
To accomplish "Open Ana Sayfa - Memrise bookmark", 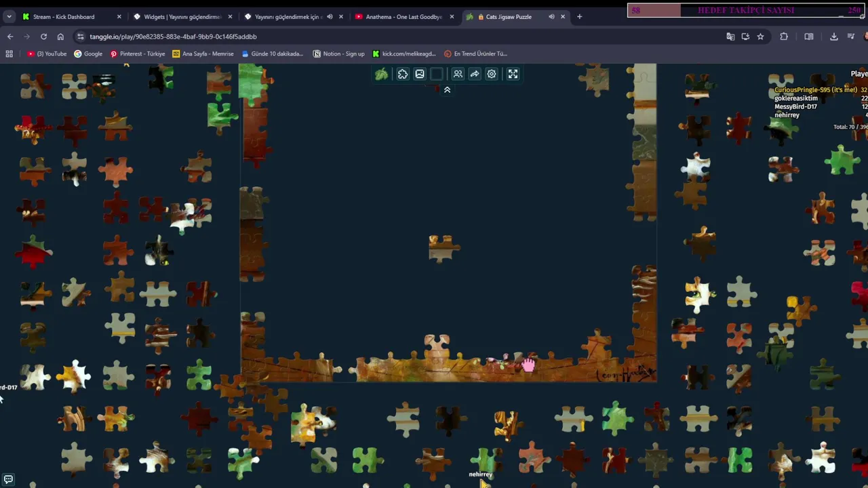I will point(203,54).
